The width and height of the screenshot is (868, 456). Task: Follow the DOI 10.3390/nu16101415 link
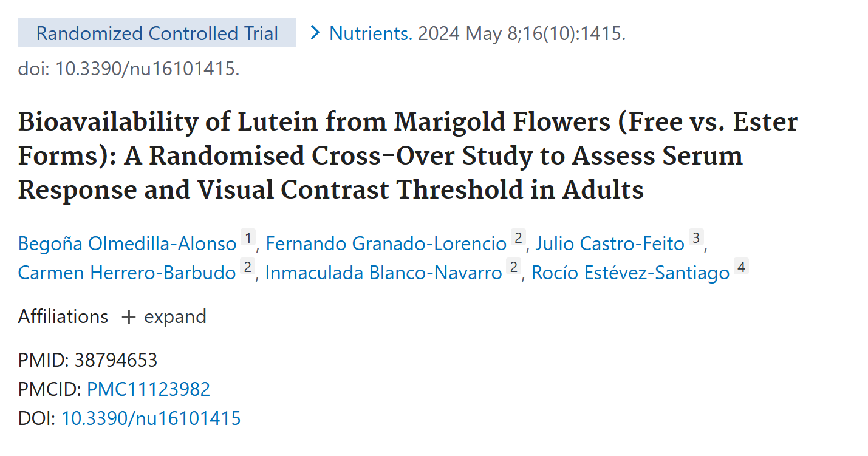click(x=151, y=418)
